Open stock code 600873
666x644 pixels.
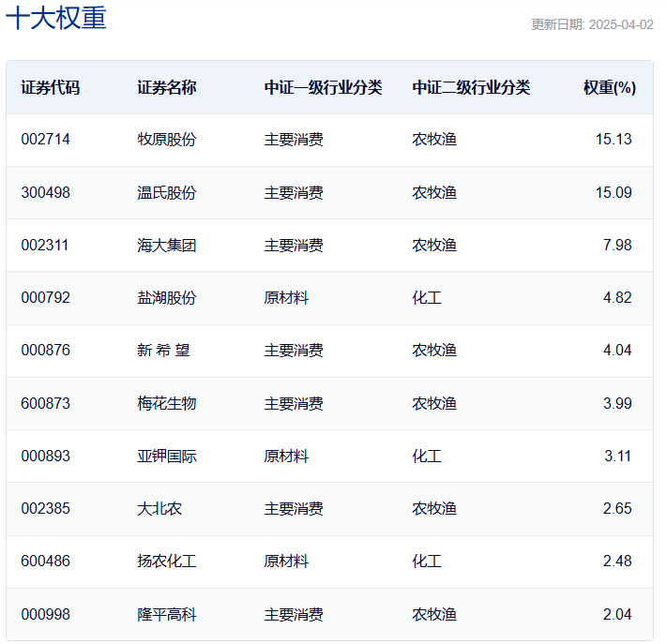(x=45, y=403)
